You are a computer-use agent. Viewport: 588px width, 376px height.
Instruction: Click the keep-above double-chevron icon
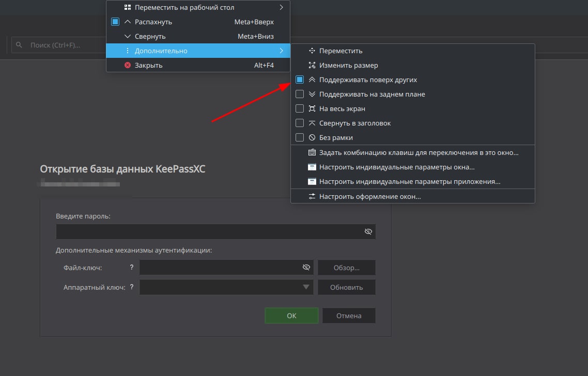click(312, 80)
